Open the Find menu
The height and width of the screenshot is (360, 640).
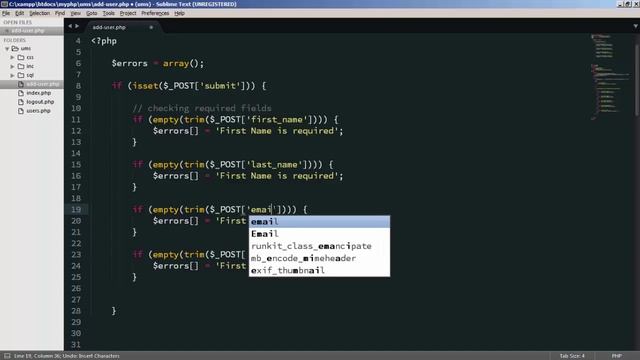coord(60,13)
